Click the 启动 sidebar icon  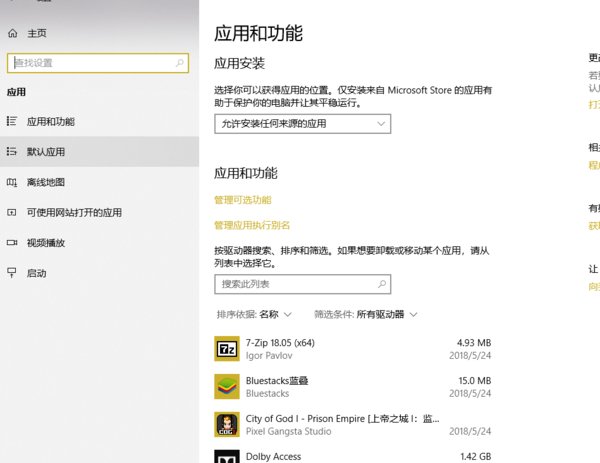pos(12,273)
